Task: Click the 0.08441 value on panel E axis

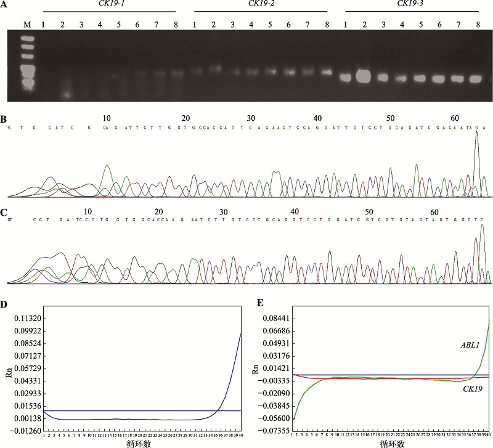Action: 279,319
